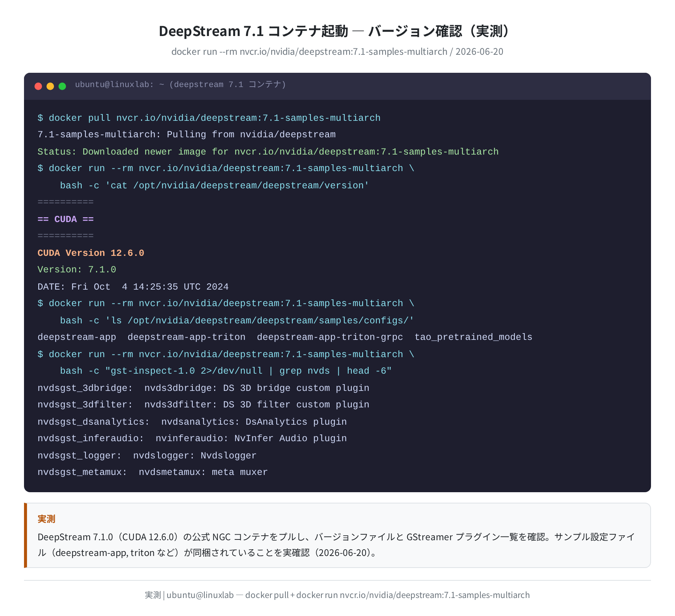Click the 'nvdsgst_inferaudio' plugin output line

tap(192, 439)
